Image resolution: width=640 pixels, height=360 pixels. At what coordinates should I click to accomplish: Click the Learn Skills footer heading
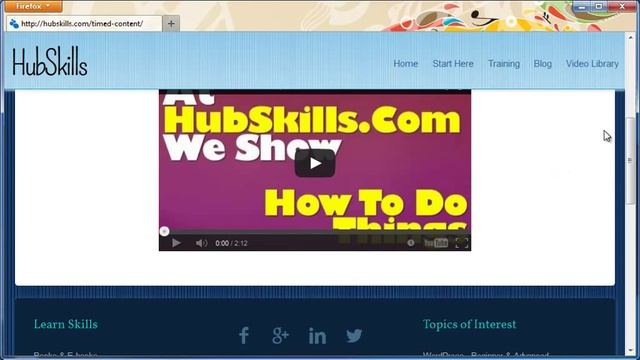point(66,324)
